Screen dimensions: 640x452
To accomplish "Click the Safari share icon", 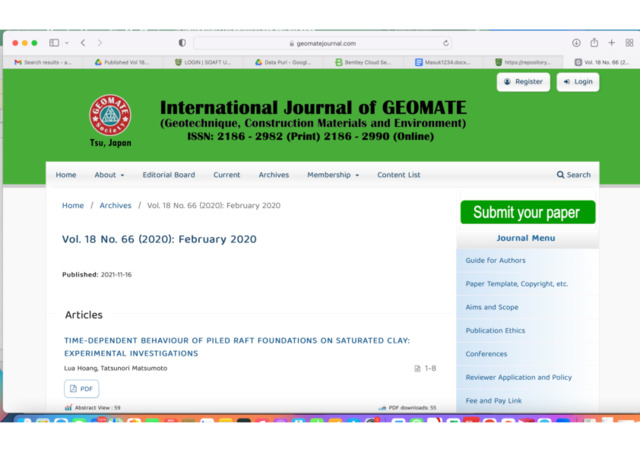I will pos(594,42).
